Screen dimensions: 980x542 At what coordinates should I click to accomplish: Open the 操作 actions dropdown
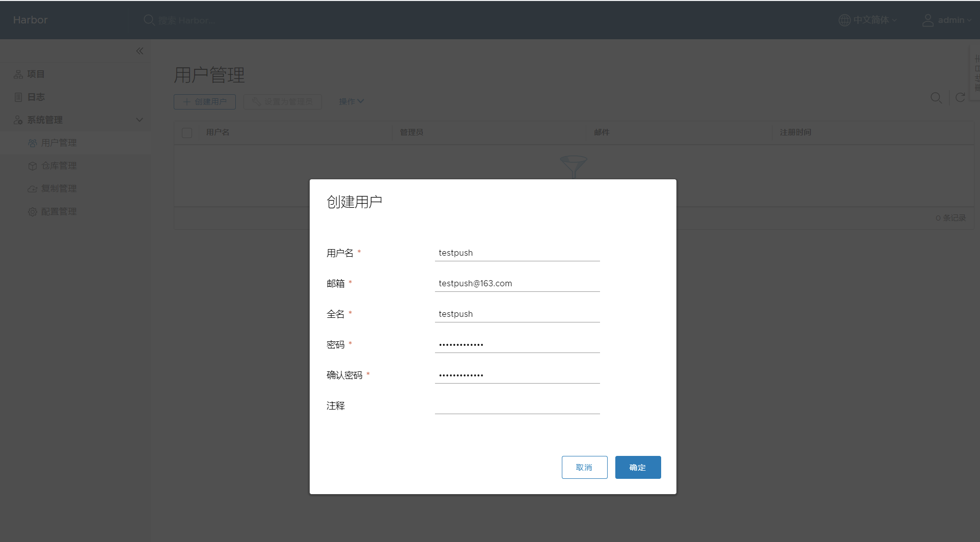(351, 101)
